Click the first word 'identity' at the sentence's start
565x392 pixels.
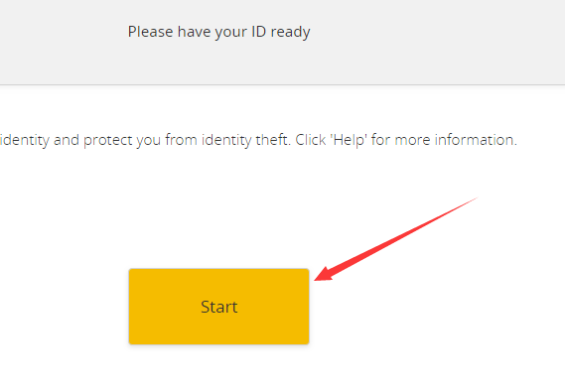(x=25, y=140)
